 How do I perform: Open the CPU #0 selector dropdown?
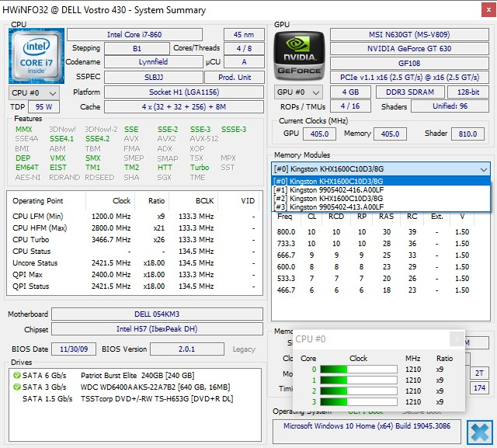click(x=34, y=93)
